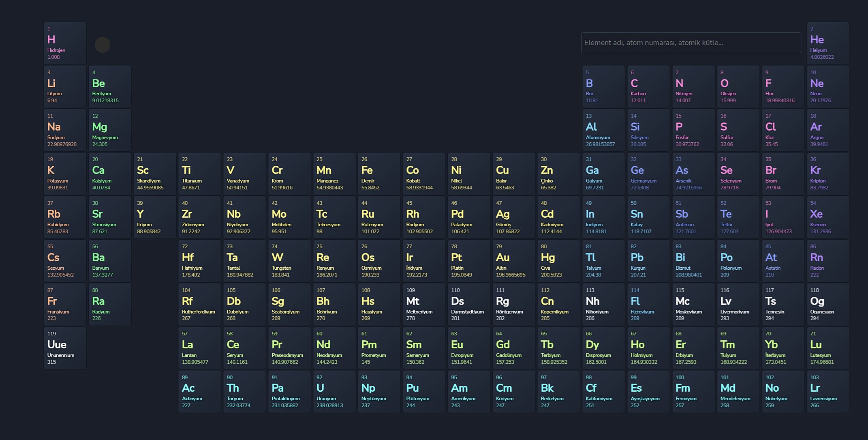Click the Oksijen (O) element tile
This screenshot has width=868, height=440.
click(x=738, y=87)
